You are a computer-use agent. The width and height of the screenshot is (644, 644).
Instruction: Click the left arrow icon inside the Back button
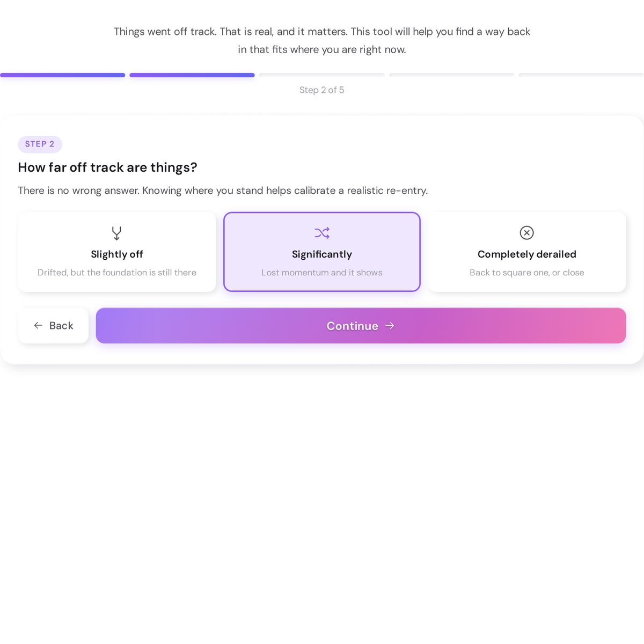(38, 325)
